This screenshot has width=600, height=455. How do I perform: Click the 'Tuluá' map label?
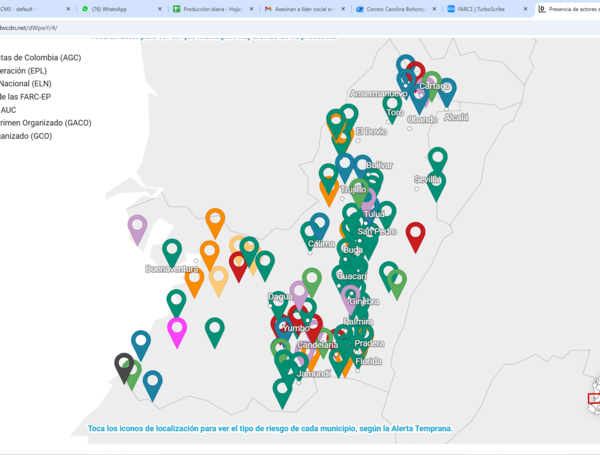tap(374, 214)
